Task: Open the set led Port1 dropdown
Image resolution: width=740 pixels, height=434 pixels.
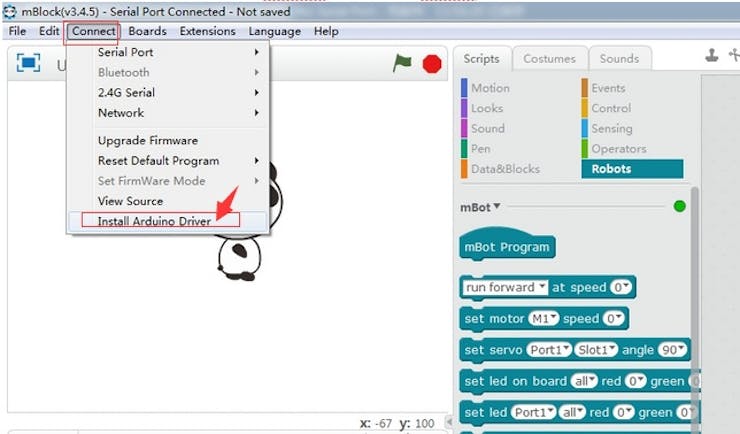Action: point(533,412)
